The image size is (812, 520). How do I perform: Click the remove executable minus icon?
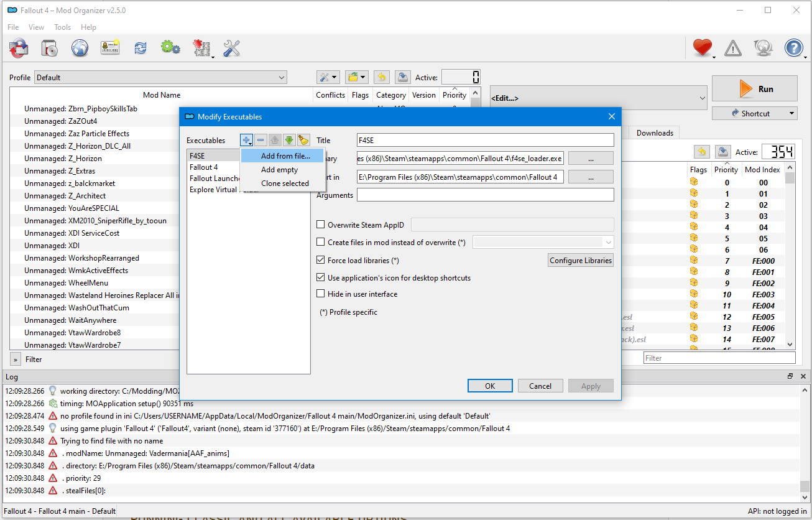(x=261, y=141)
